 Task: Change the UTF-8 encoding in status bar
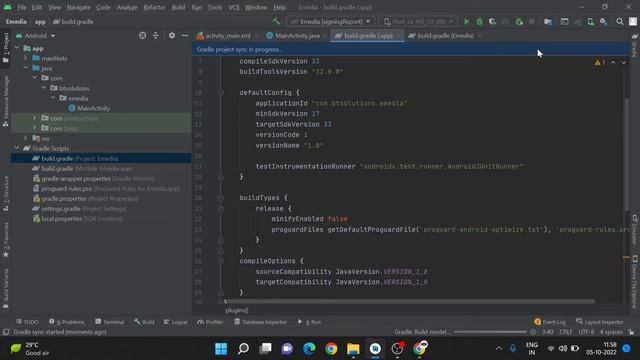[586, 332]
